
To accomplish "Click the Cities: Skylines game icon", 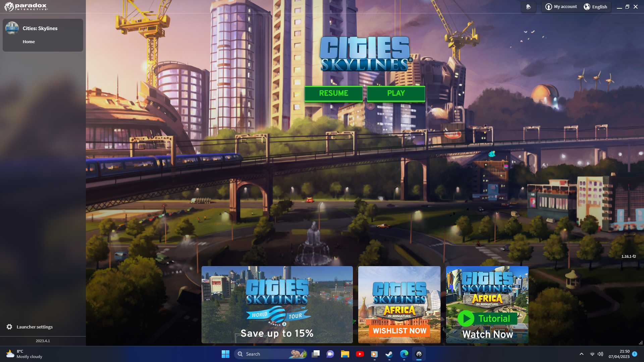I will tap(12, 28).
